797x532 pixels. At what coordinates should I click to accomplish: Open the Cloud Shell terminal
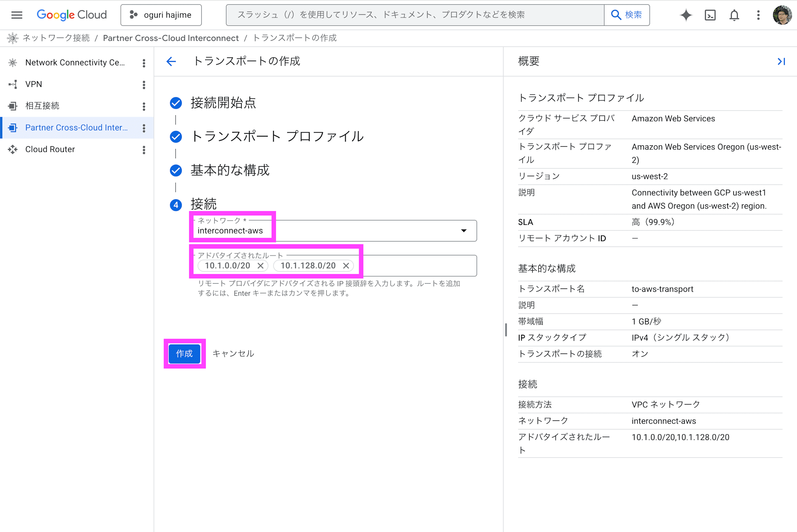pyautogui.click(x=710, y=15)
